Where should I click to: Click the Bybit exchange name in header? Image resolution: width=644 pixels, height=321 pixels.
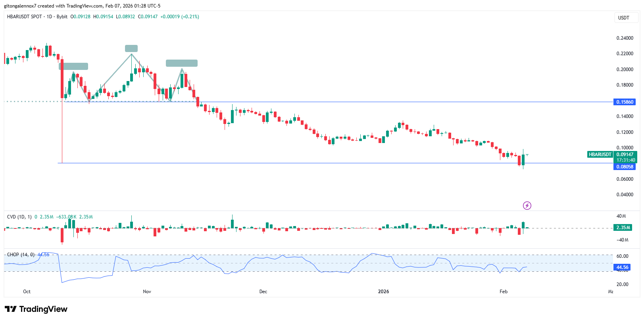tap(62, 17)
